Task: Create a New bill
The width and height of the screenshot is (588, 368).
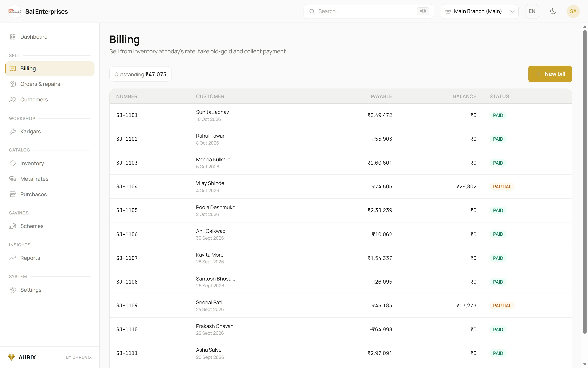Action: 550,74
